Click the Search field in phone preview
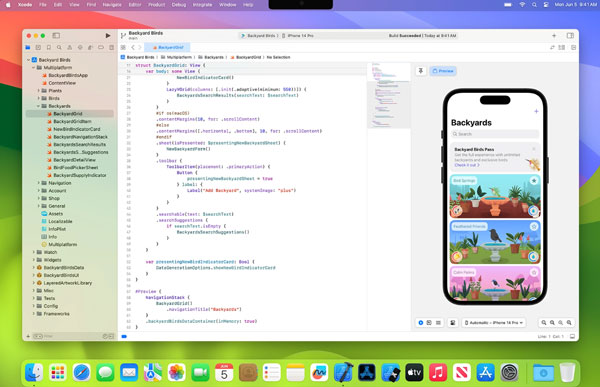 pyautogui.click(x=495, y=134)
